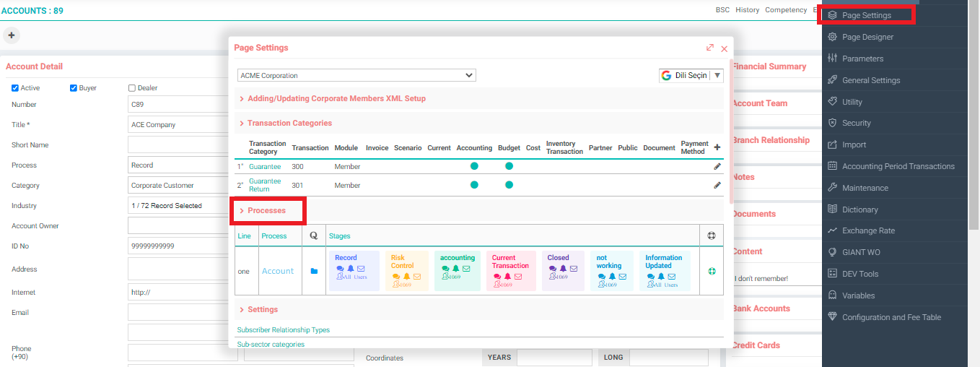Click the Utility tag icon
The height and width of the screenshot is (367, 980).
[x=832, y=102]
